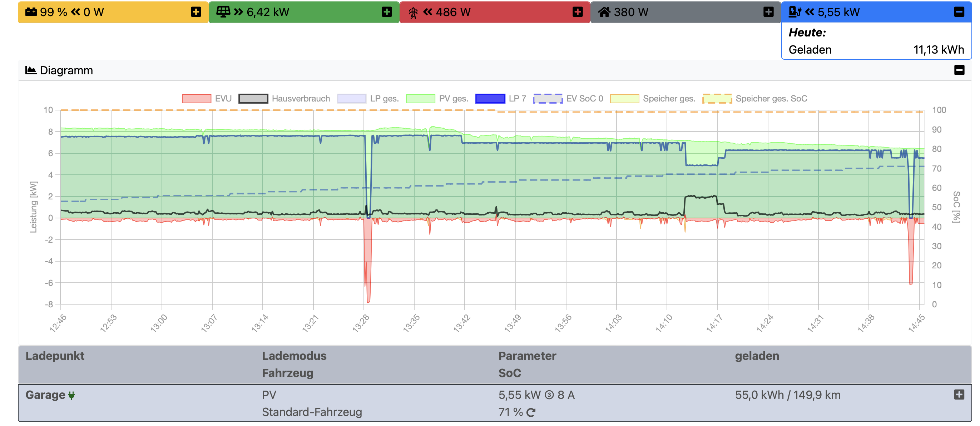This screenshot has width=980, height=426.
Task: Expand the Garage charge point row
Action: click(959, 395)
